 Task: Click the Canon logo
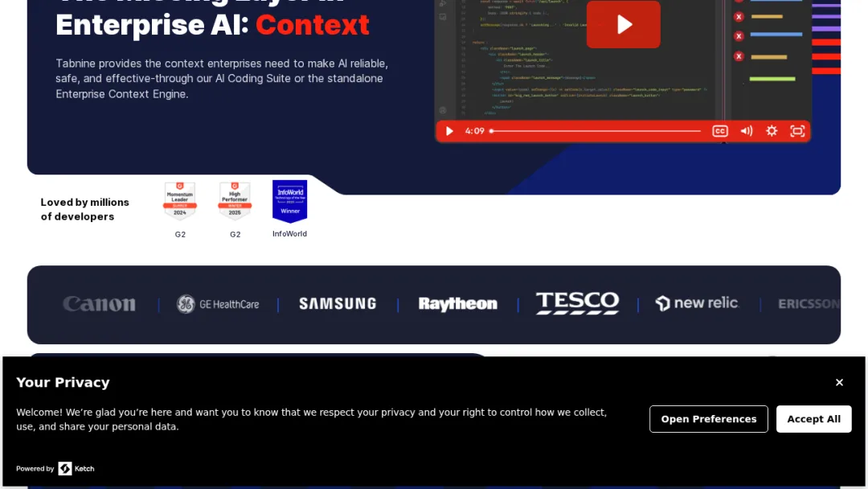coord(99,304)
